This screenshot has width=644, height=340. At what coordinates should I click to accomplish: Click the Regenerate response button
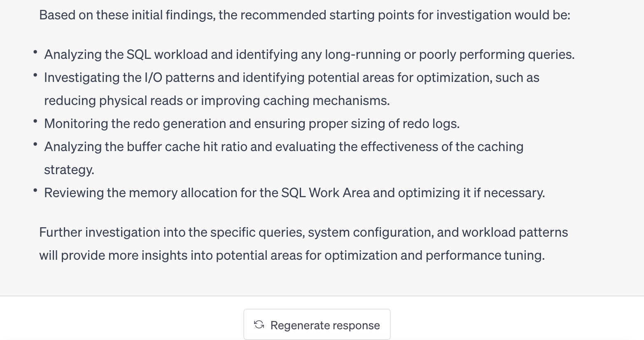(x=317, y=325)
